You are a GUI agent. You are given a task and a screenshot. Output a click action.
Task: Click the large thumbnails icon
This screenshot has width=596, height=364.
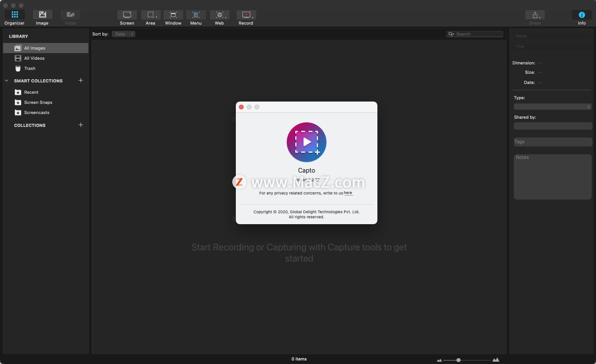pyautogui.click(x=496, y=360)
